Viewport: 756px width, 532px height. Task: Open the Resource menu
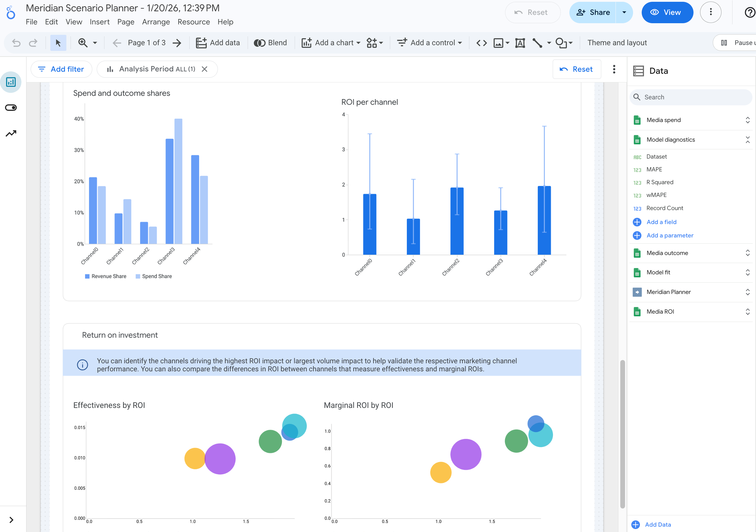193,22
